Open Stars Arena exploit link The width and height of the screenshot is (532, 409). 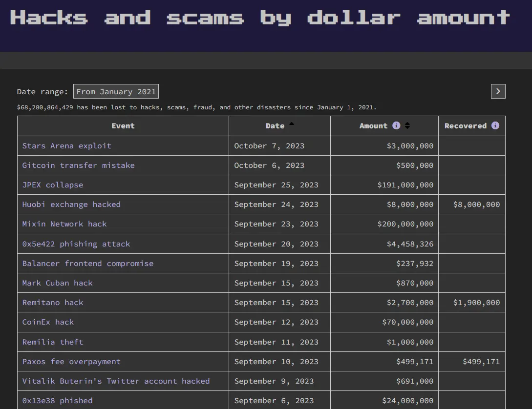click(66, 146)
